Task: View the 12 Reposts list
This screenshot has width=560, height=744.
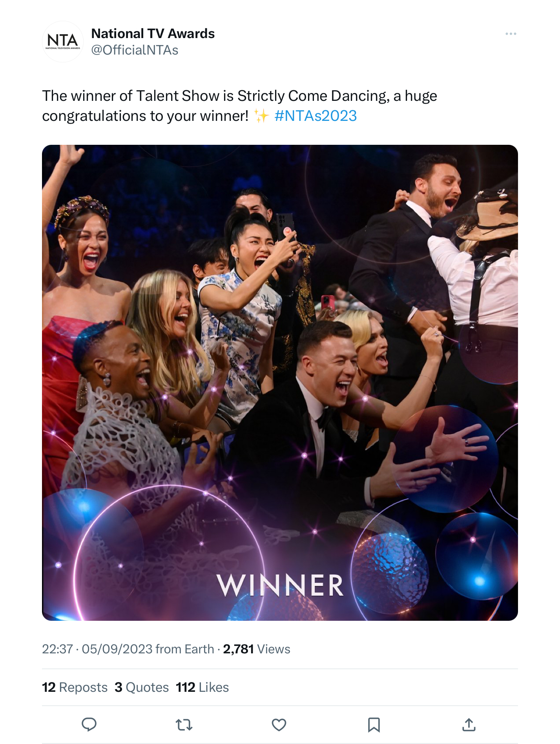Action: coord(75,687)
